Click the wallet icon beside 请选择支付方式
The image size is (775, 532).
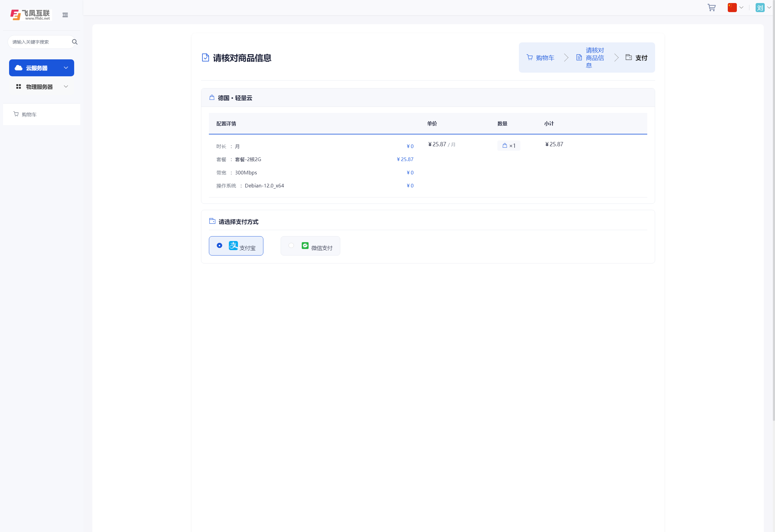(212, 221)
